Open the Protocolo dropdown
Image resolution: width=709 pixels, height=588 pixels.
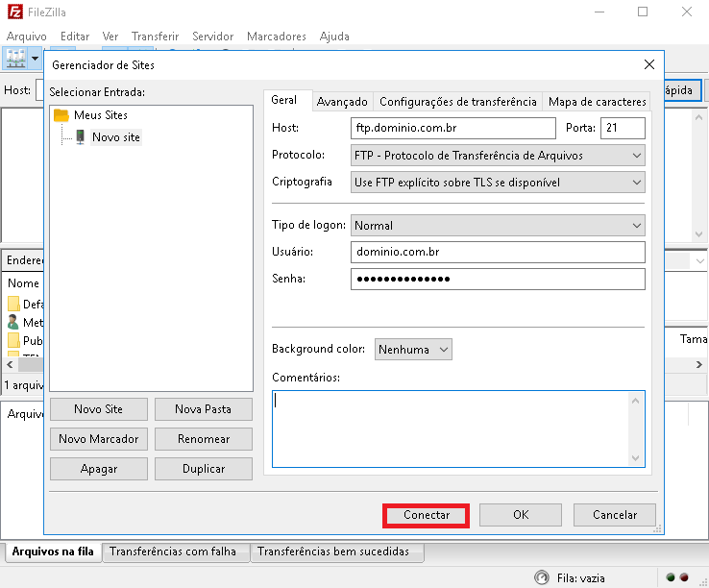(498, 155)
